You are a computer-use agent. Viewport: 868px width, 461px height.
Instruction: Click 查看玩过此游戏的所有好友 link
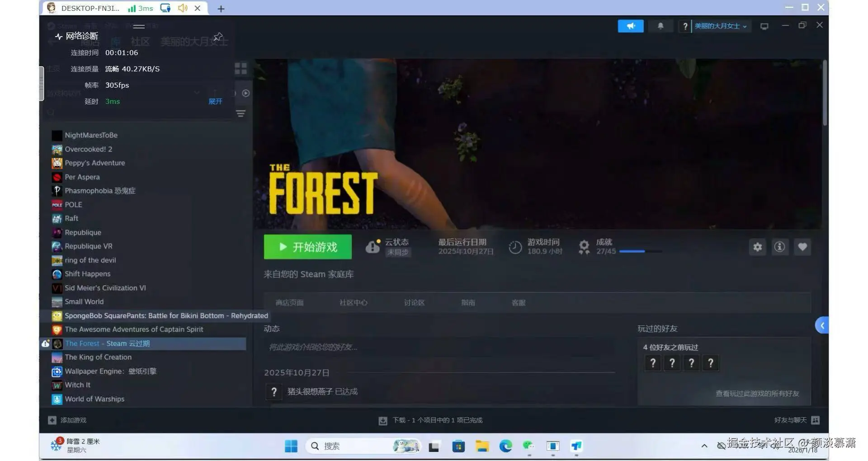[x=757, y=394]
